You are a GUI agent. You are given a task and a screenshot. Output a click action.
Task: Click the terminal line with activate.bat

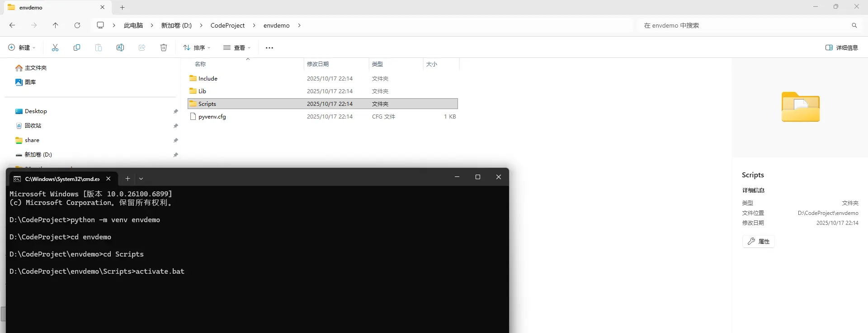click(x=97, y=271)
